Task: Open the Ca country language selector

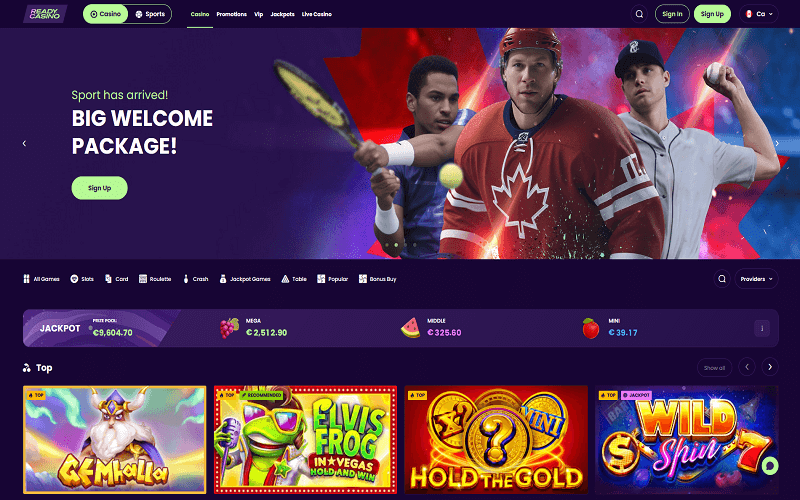Action: point(759,14)
